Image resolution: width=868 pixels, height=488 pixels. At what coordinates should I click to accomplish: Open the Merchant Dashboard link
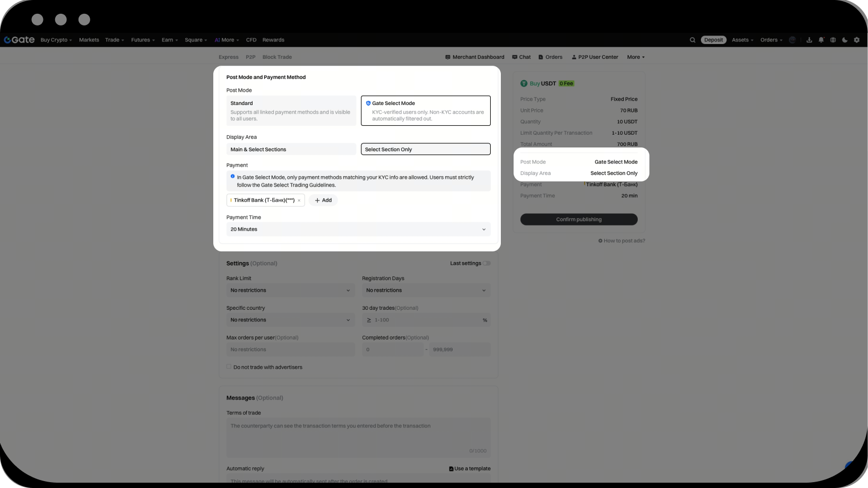(475, 57)
